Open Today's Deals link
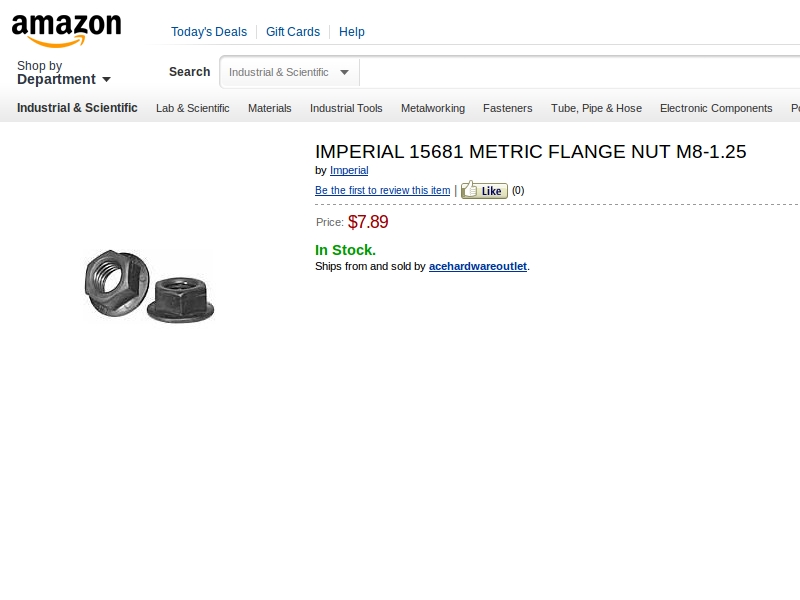800x600 pixels. pyautogui.click(x=208, y=32)
